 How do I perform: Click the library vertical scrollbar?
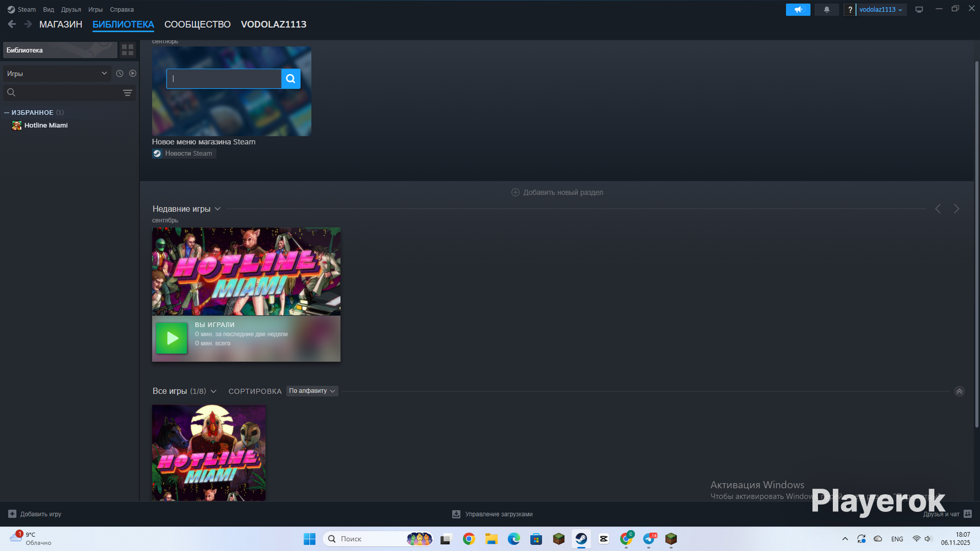click(x=977, y=245)
